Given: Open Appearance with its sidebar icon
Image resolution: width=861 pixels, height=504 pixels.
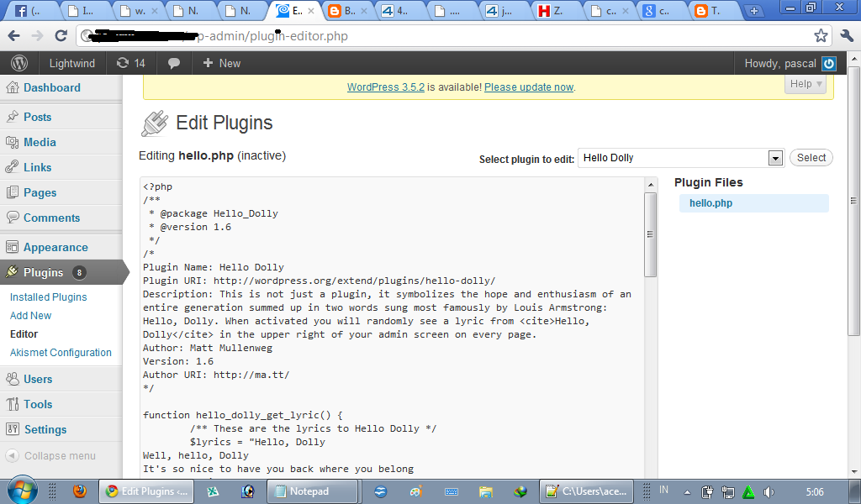Looking at the screenshot, I should click(14, 247).
